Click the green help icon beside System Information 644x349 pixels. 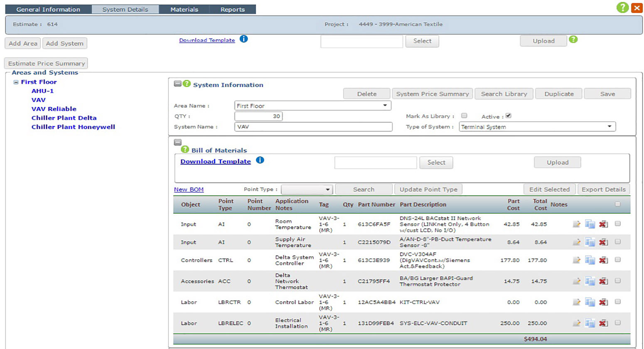tap(187, 84)
